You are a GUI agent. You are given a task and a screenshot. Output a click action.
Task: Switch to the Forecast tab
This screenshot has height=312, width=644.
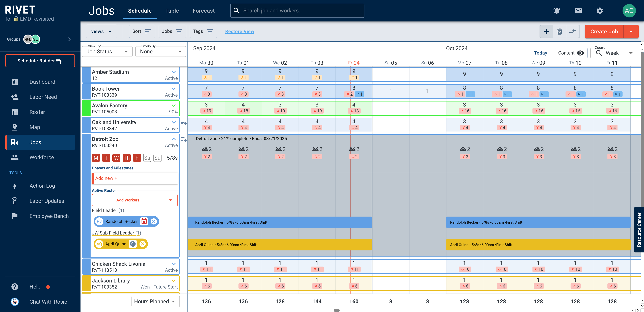pos(203,11)
